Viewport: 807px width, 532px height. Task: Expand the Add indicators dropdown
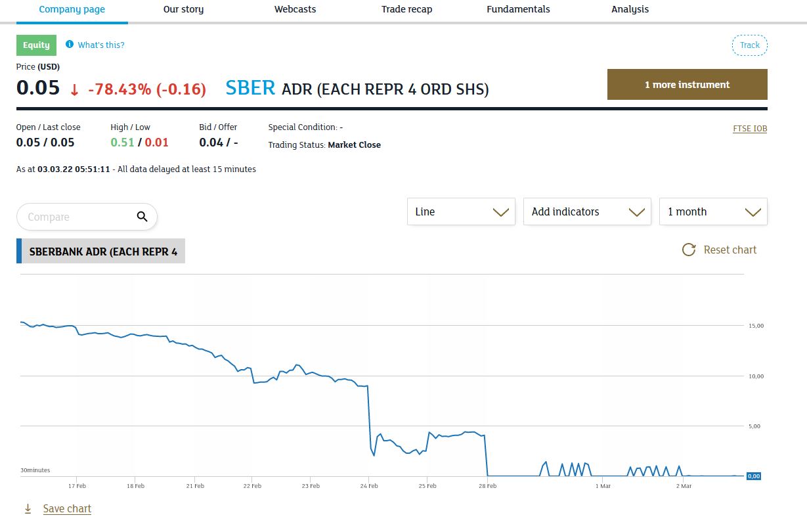coord(587,211)
